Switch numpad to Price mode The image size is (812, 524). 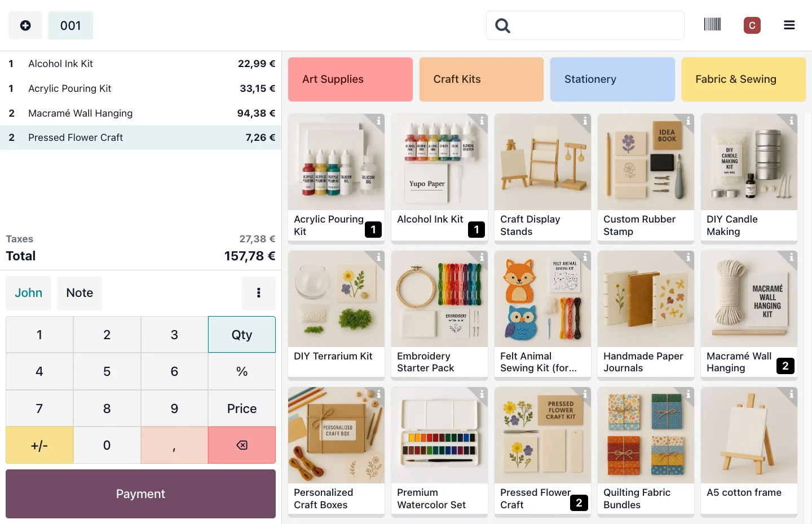coord(242,408)
